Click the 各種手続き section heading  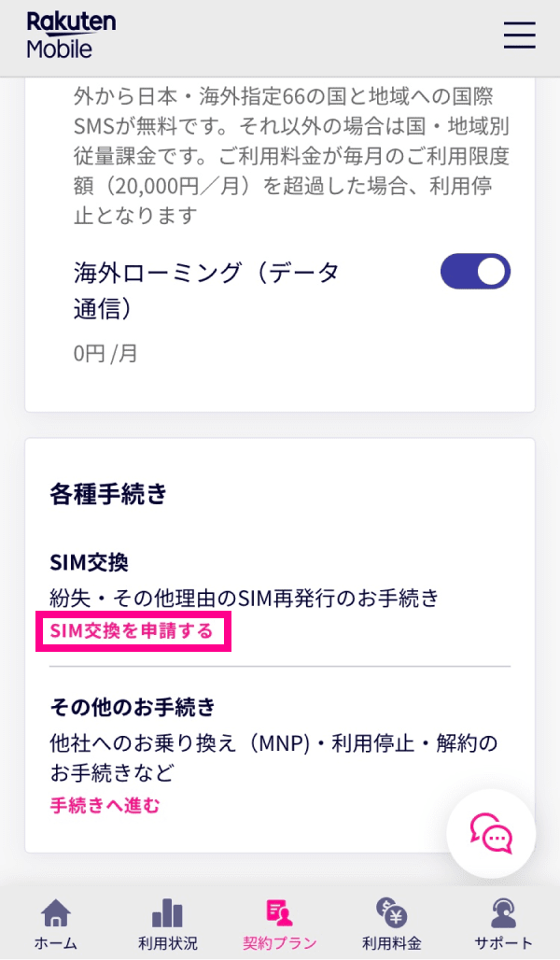(108, 493)
